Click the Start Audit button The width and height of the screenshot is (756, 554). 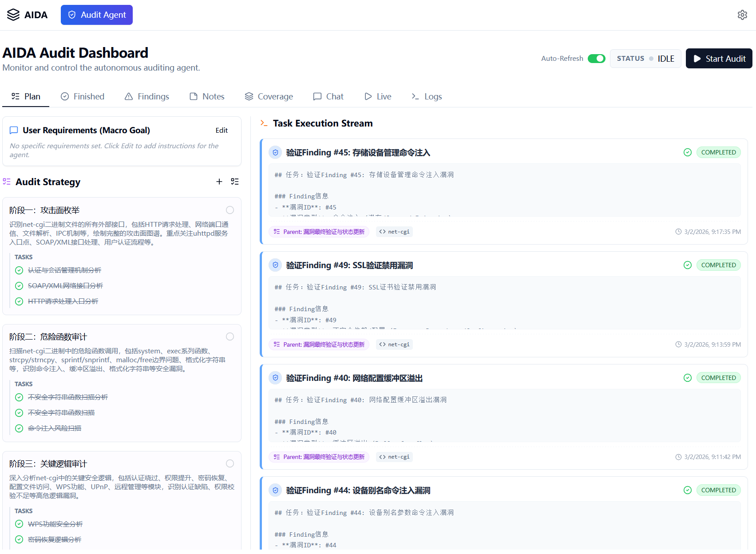click(719, 59)
